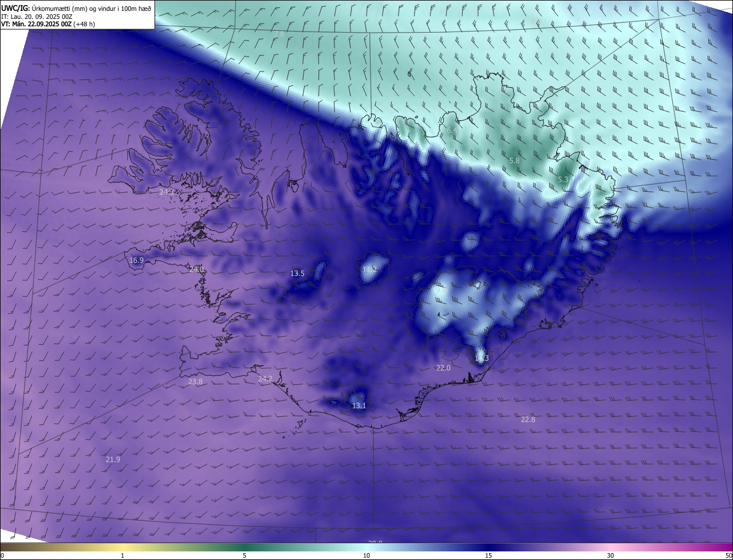Click the 5.3 value label on the map
This screenshot has height=560, width=733.
click(563, 180)
